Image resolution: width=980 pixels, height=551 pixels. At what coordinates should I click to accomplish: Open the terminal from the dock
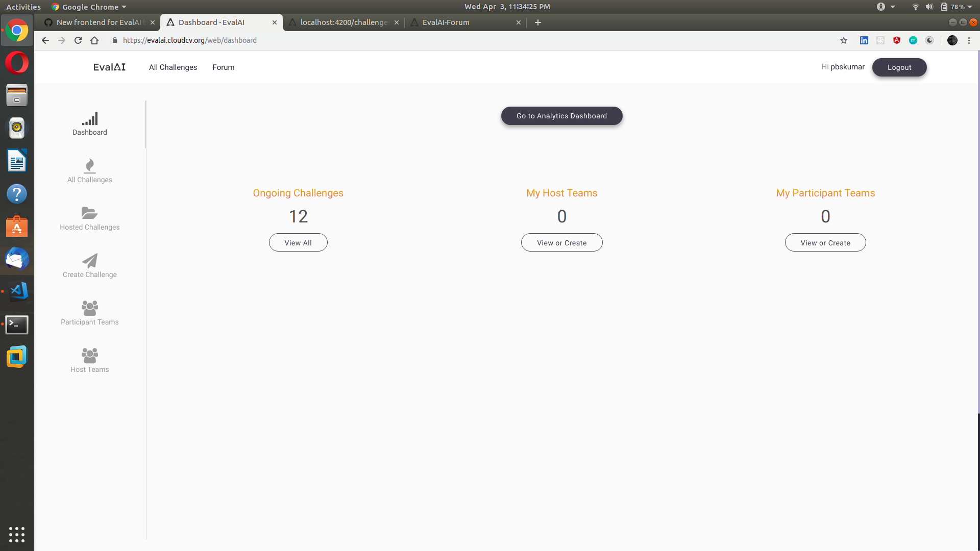click(x=17, y=324)
